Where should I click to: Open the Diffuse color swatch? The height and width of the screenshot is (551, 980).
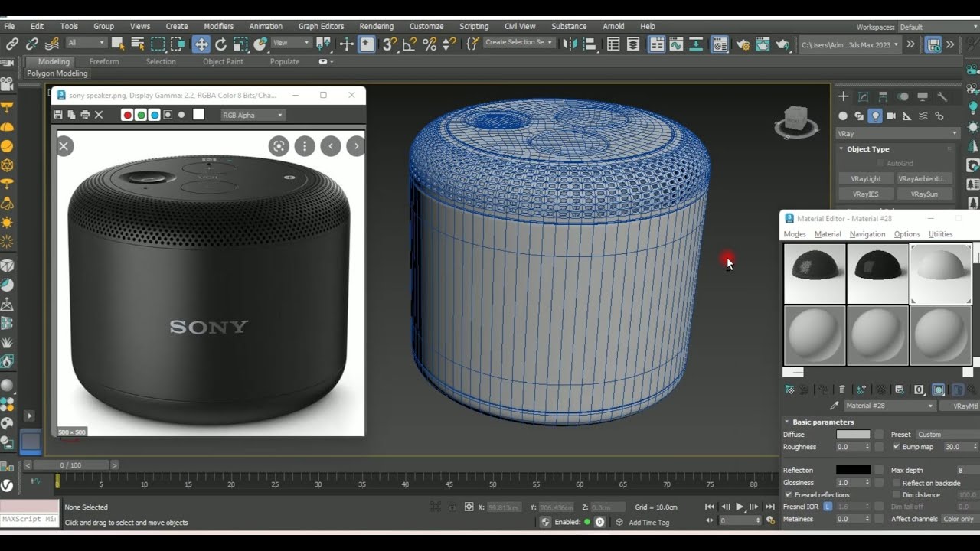click(x=853, y=434)
